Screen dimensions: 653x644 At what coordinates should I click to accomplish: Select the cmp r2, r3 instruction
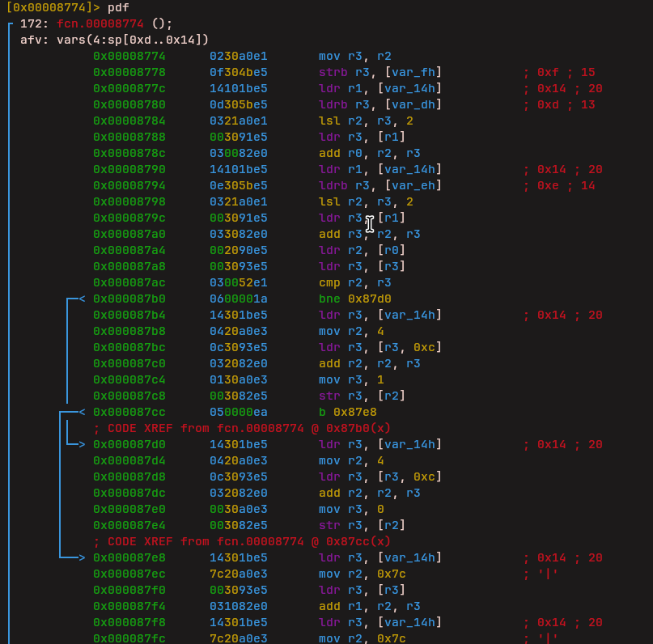[x=356, y=282]
